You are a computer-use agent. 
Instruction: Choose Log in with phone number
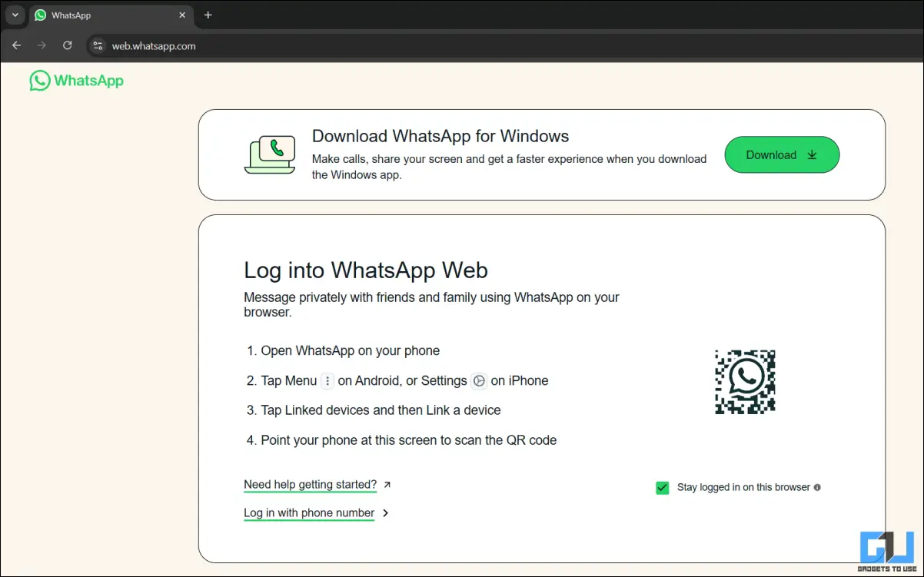pos(309,513)
